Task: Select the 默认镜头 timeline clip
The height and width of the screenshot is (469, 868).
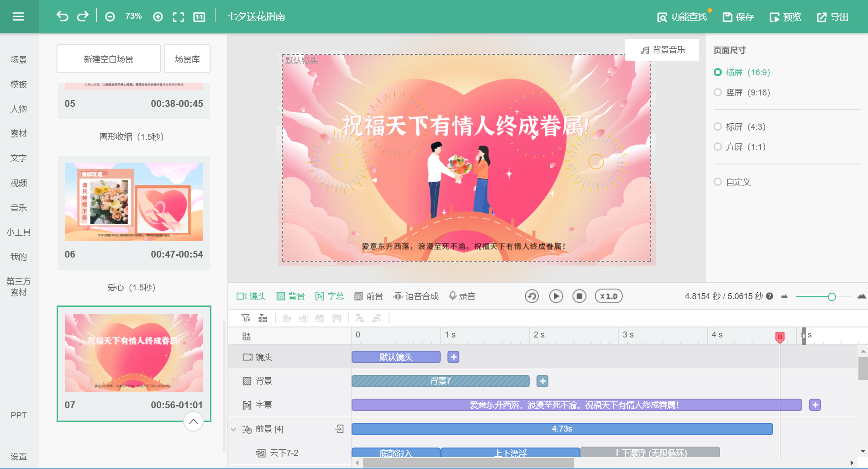Action: pyautogui.click(x=396, y=357)
